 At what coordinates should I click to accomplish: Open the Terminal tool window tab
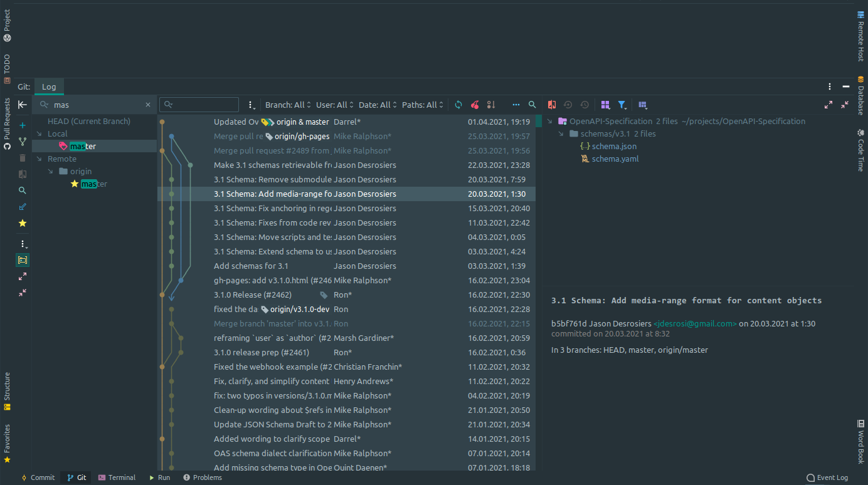(117, 477)
